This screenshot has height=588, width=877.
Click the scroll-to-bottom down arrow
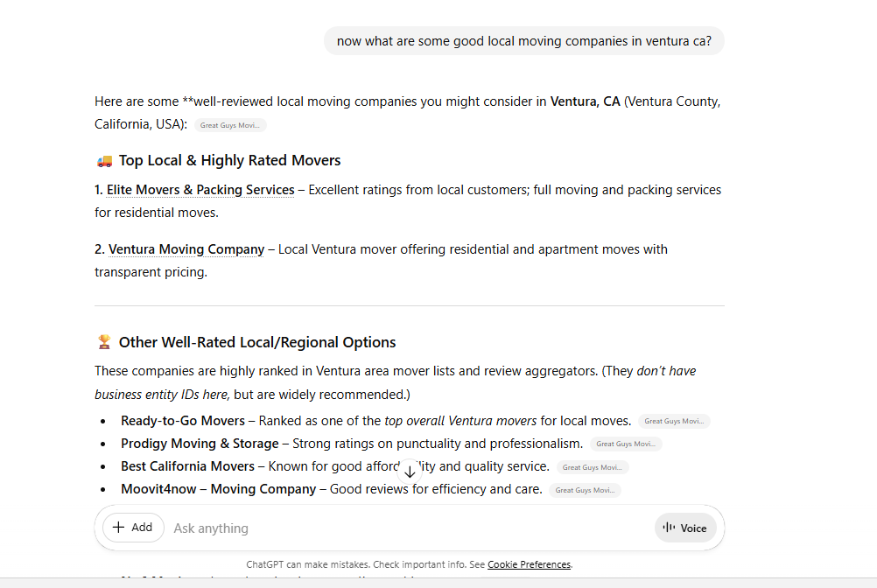pos(410,472)
